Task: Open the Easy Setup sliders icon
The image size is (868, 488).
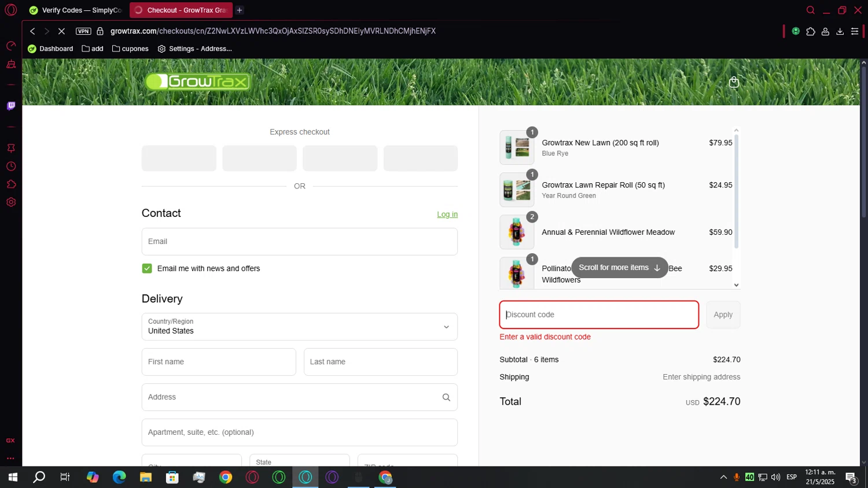Action: tap(855, 31)
